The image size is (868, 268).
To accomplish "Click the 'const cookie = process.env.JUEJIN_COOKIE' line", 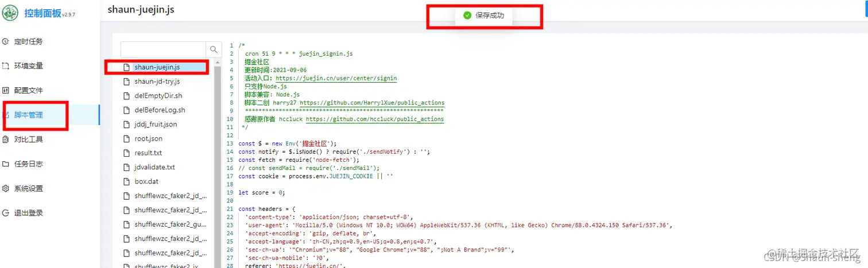I will [316, 176].
